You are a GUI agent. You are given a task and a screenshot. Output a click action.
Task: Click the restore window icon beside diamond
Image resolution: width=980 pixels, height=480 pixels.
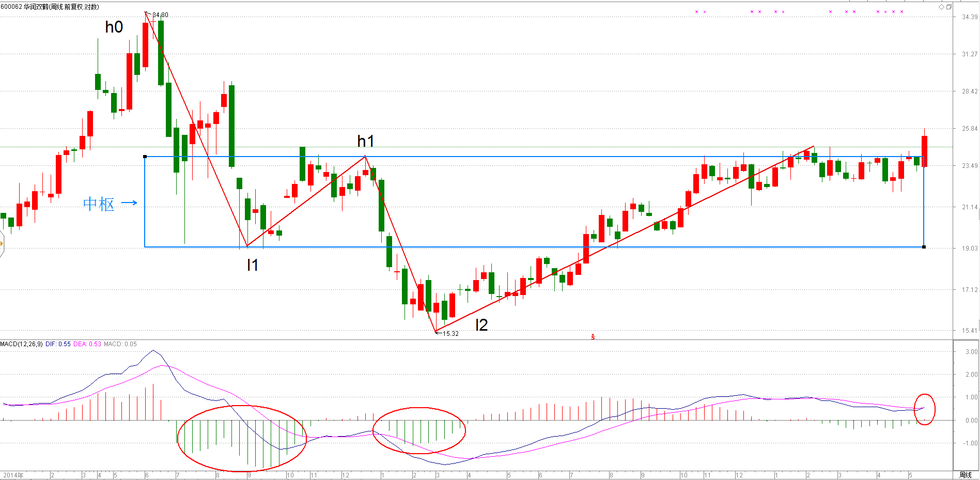(x=949, y=7)
